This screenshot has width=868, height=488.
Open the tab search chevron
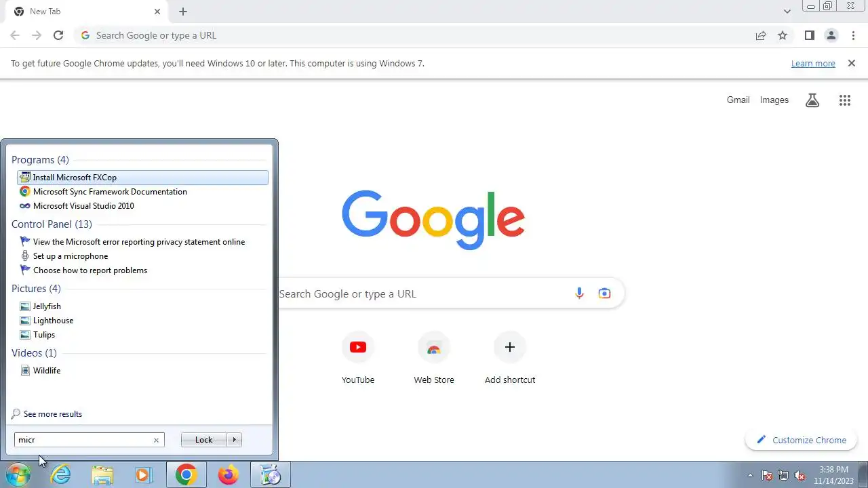click(787, 12)
